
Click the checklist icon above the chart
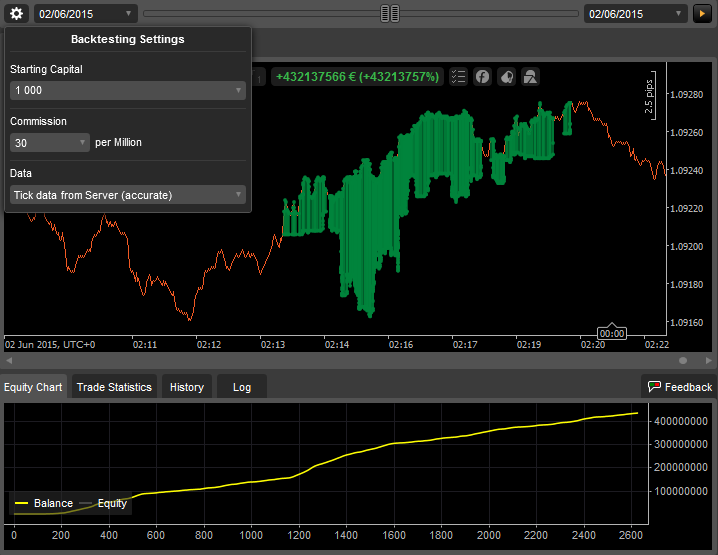(459, 76)
